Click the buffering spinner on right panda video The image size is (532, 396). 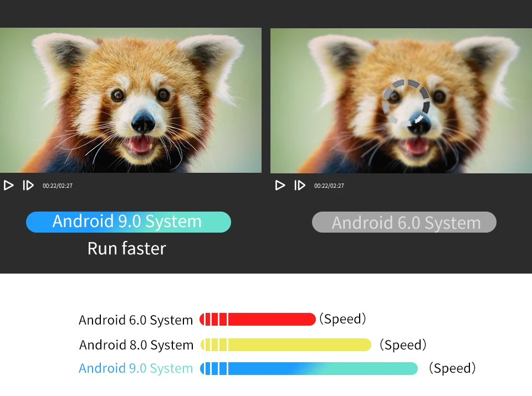[x=406, y=102]
